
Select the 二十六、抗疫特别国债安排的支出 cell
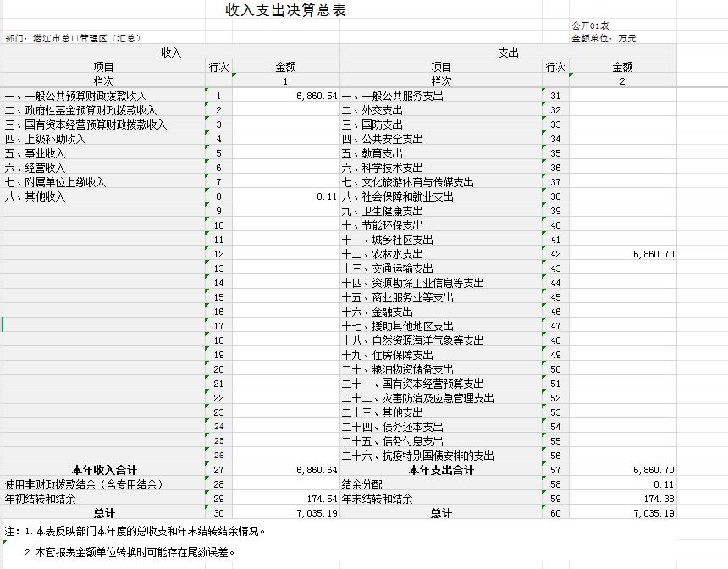417,456
